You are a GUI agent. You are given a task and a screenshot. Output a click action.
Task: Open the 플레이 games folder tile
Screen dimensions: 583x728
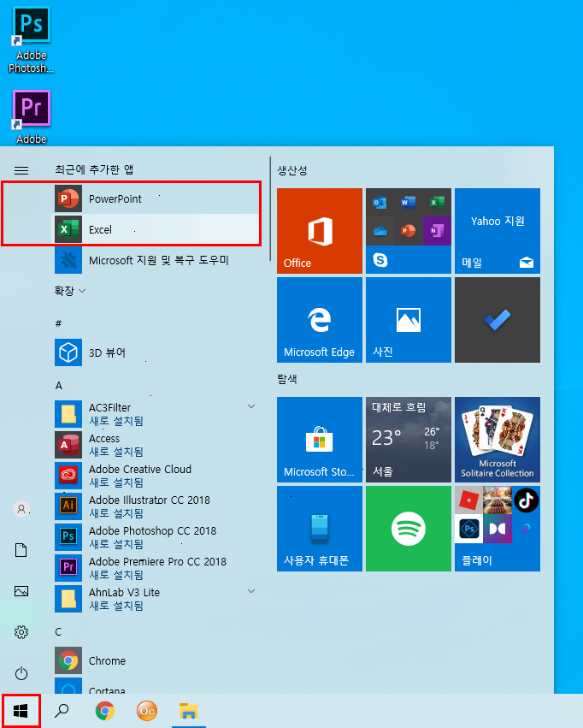coord(498,529)
